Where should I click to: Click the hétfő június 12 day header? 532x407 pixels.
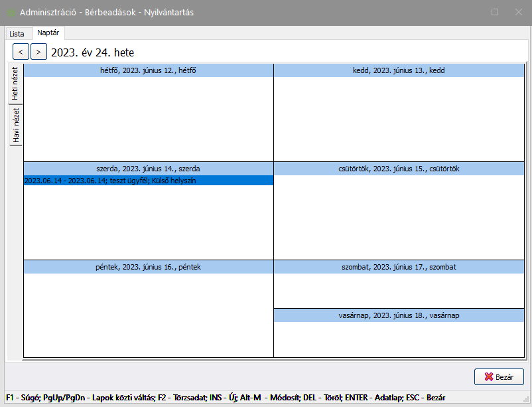pyautogui.click(x=148, y=71)
